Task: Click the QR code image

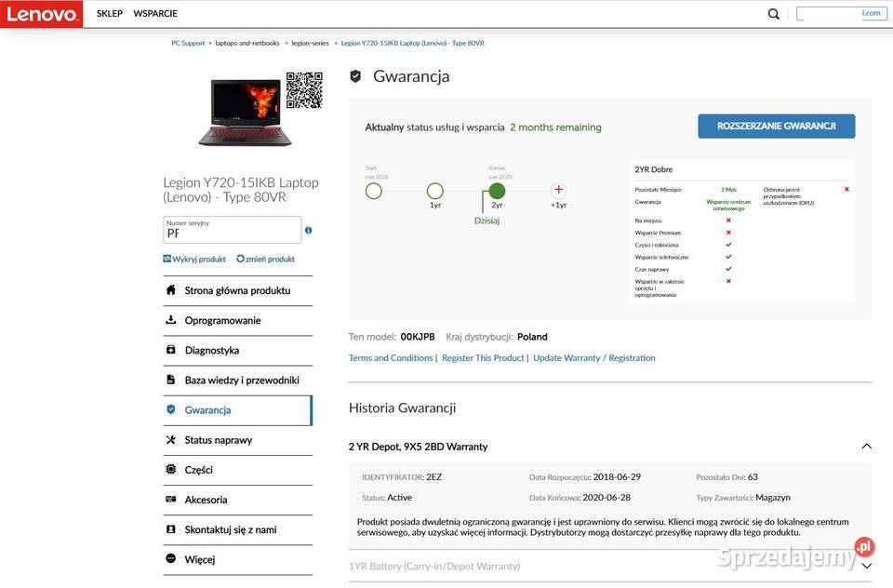Action: coord(304,90)
